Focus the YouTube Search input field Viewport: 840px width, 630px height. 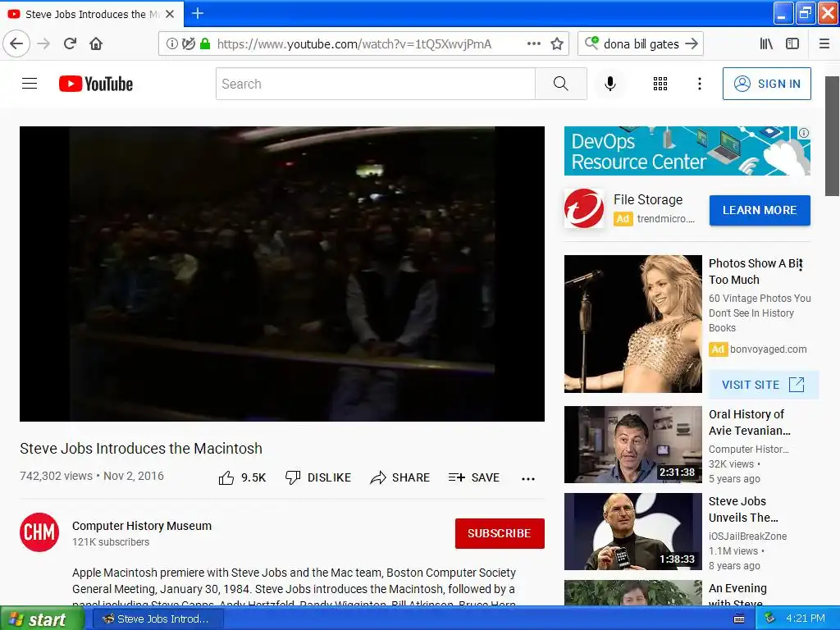(376, 84)
